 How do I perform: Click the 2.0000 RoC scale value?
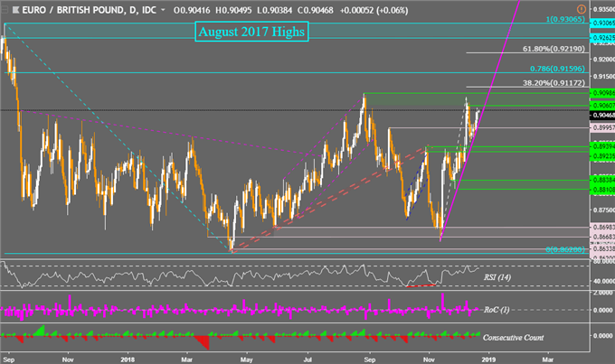603,293
